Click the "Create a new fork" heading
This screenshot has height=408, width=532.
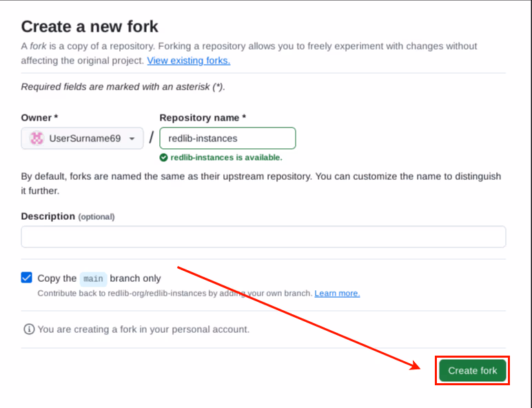pos(90,27)
